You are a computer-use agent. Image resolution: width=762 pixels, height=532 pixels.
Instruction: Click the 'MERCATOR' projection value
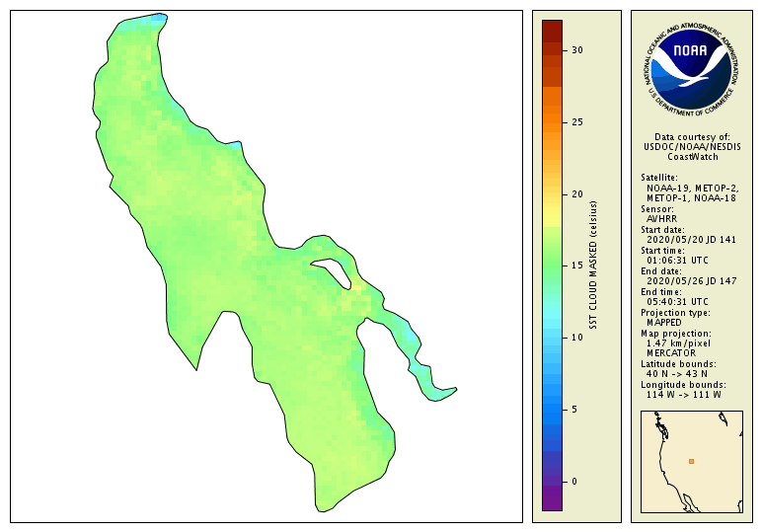point(671,353)
